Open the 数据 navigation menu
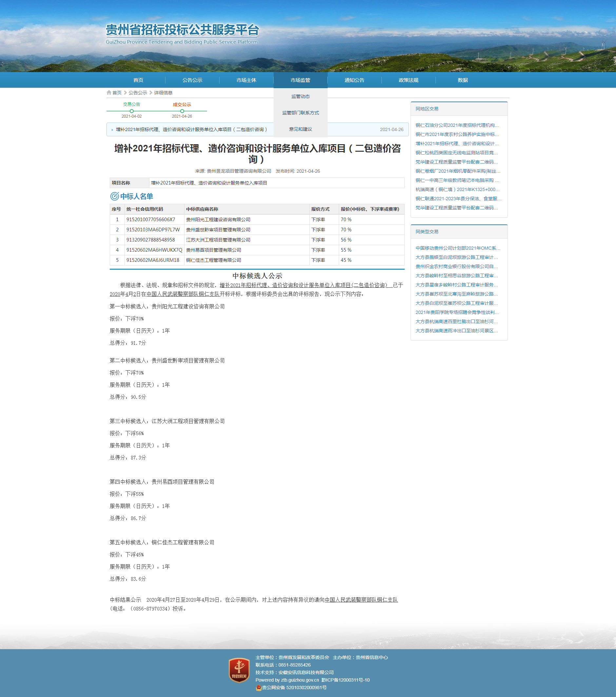Screen dimensions: 616x697 463,80
